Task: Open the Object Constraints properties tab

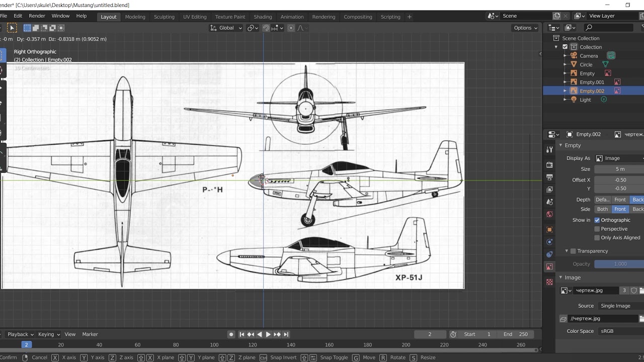Action: pyautogui.click(x=549, y=254)
